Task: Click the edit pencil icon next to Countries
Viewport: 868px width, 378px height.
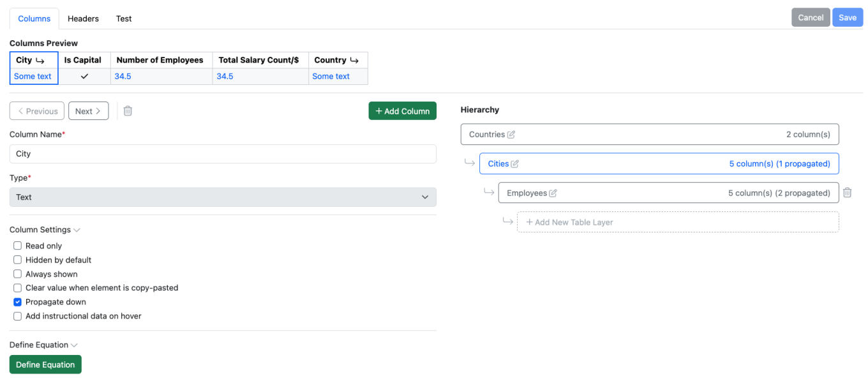Action: 511,135
